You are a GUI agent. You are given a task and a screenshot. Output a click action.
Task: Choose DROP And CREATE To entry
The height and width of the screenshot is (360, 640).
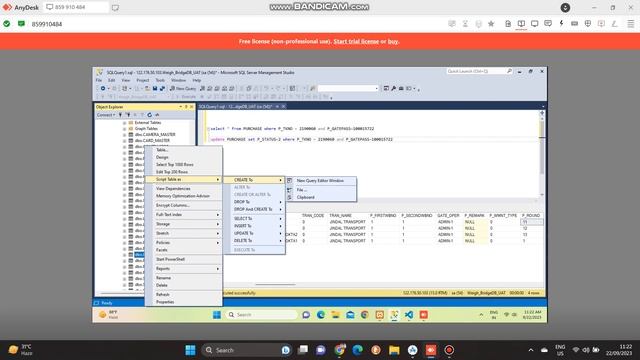[254, 209]
